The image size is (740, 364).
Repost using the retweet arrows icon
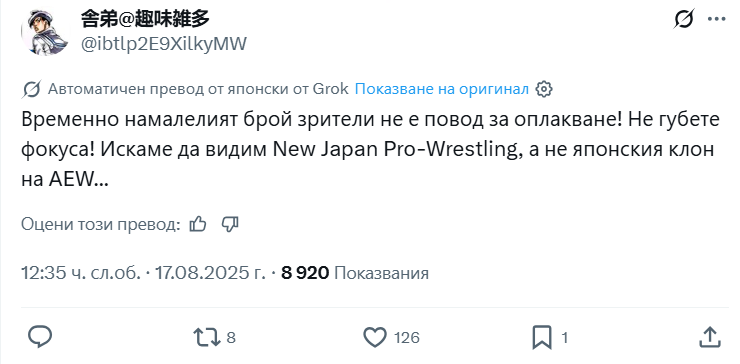coord(207,338)
